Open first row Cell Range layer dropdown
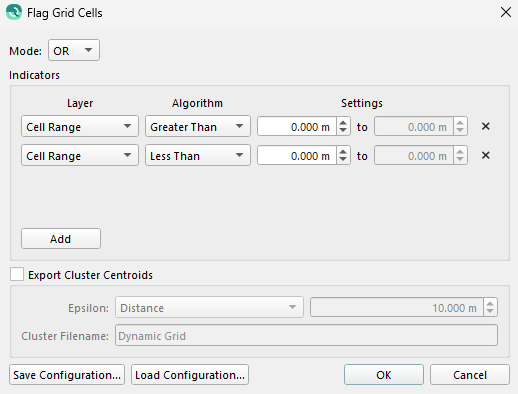Viewport: 518px width, 394px height. tap(80, 126)
